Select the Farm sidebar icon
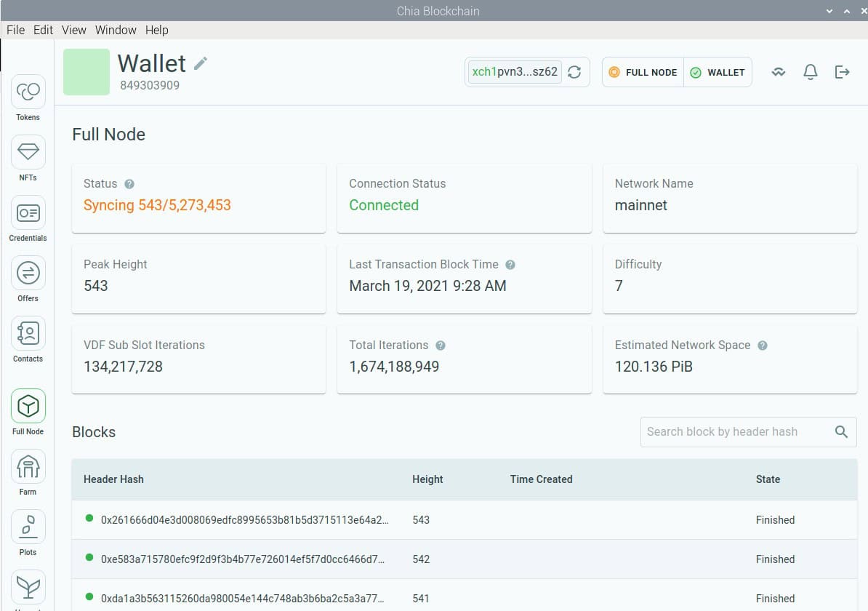The width and height of the screenshot is (868, 611). click(28, 467)
